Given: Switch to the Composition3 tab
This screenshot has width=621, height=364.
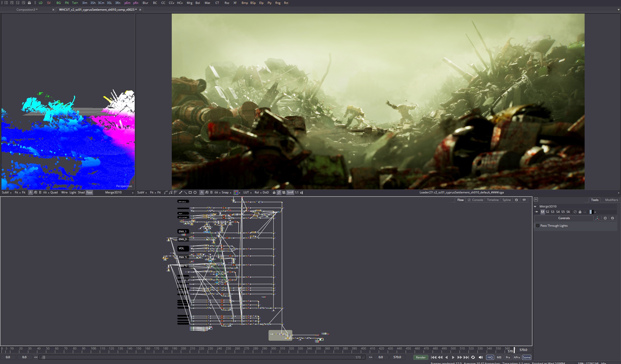Looking at the screenshot, I should 27,10.
